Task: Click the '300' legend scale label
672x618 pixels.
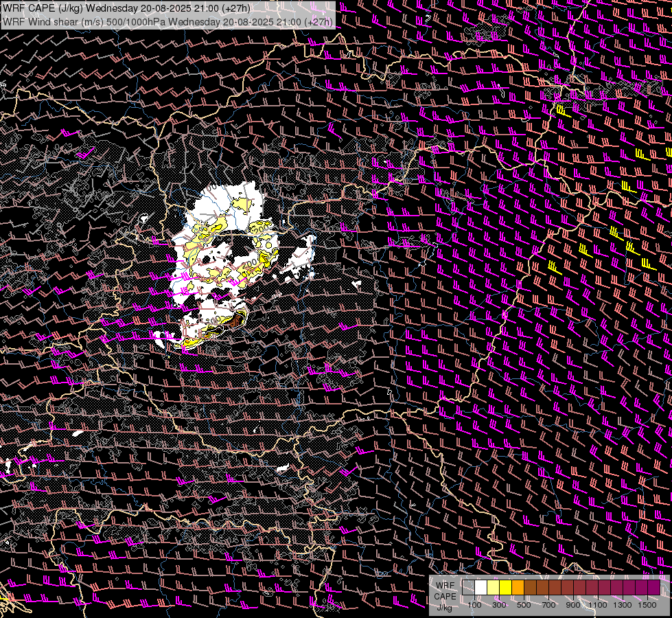Action: (x=499, y=605)
